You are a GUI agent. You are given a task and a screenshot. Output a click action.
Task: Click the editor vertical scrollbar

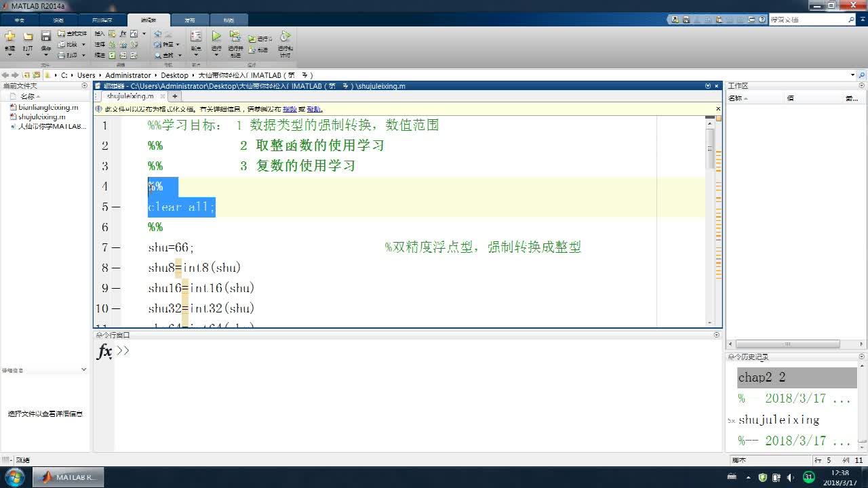pyautogui.click(x=710, y=149)
